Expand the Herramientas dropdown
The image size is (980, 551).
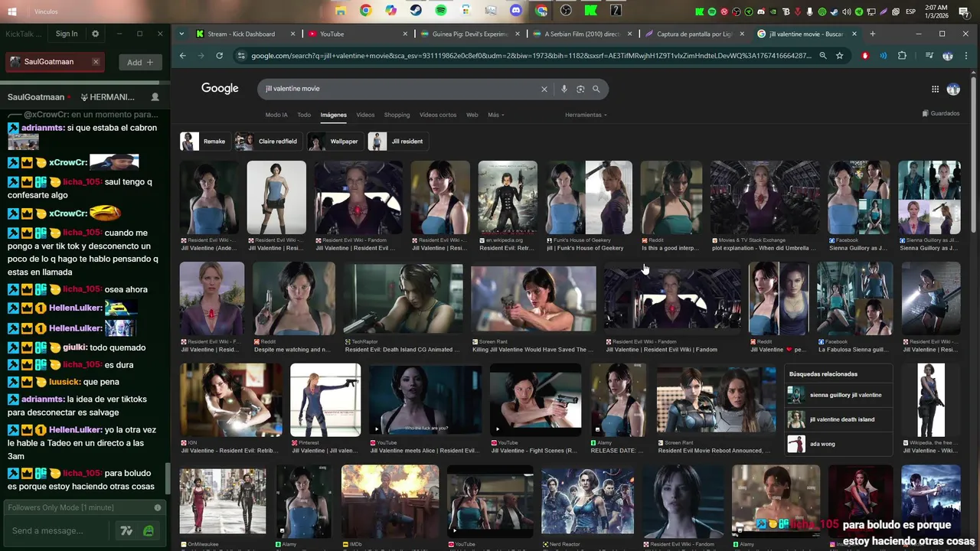click(x=586, y=115)
